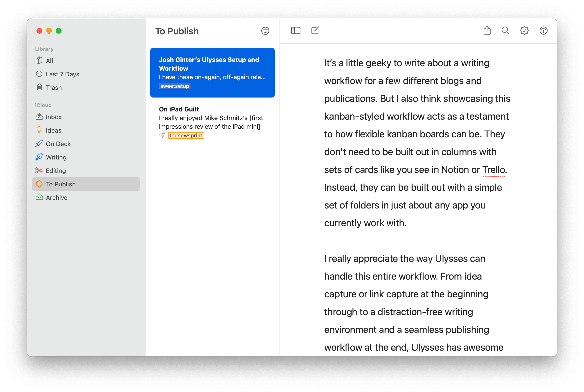Select Josh Ginter's Ulysses Setup sheet
The height and width of the screenshot is (392, 584).
click(x=213, y=73)
